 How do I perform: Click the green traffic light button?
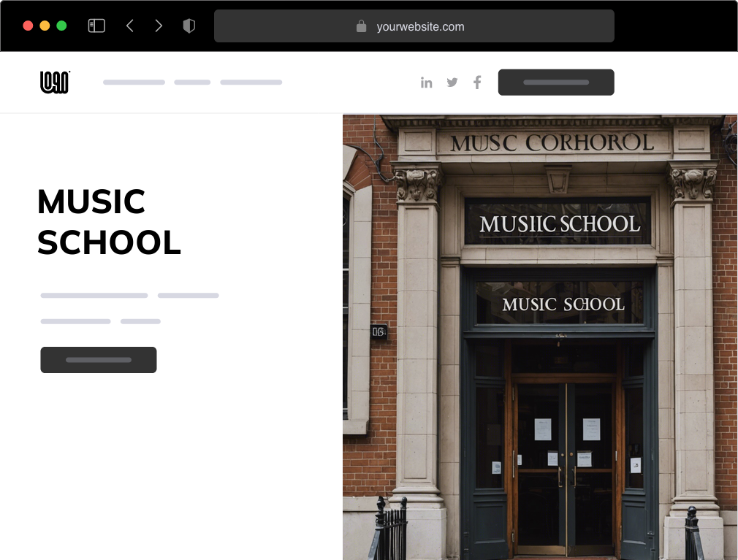pos(63,25)
